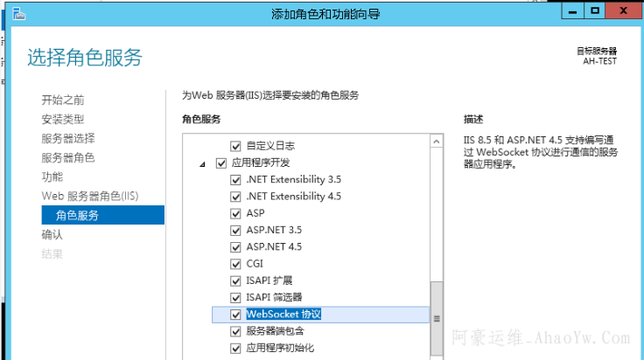Toggle .NET Extensibility 4.5 checkbox

click(234, 196)
